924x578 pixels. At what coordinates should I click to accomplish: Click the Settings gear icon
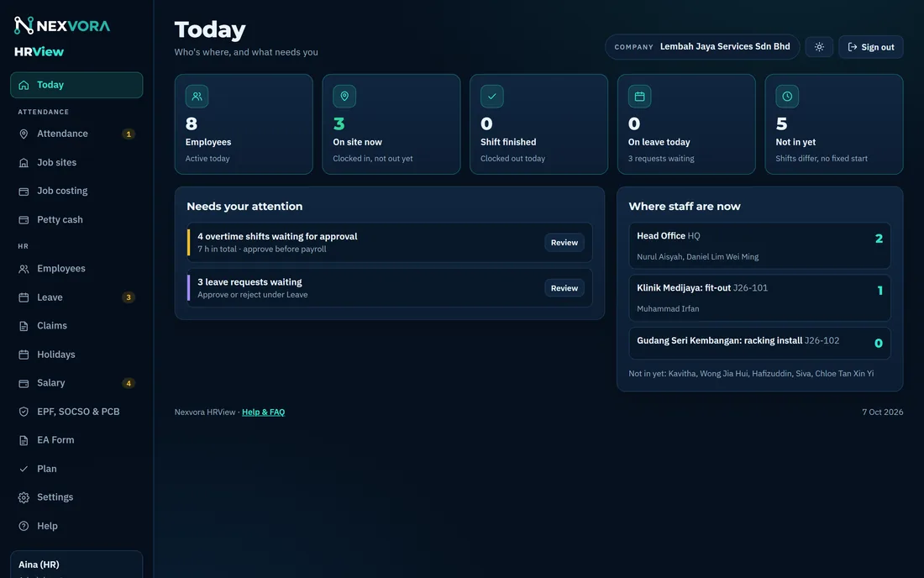click(24, 498)
